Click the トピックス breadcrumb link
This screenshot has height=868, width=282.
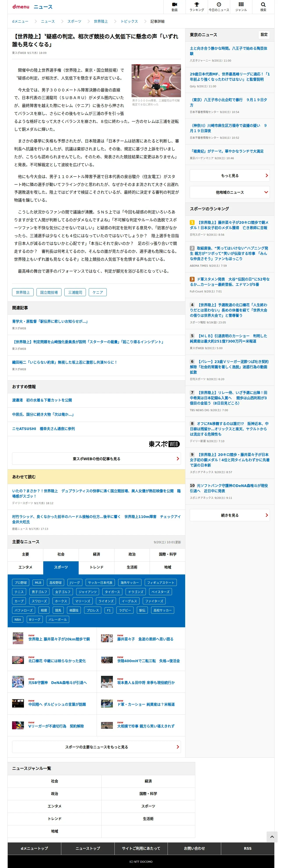coord(129,21)
